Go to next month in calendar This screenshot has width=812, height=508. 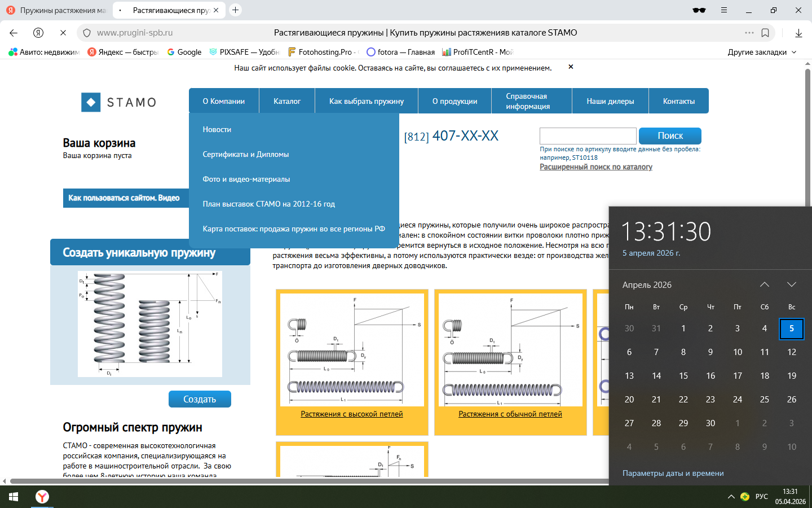[x=792, y=284]
